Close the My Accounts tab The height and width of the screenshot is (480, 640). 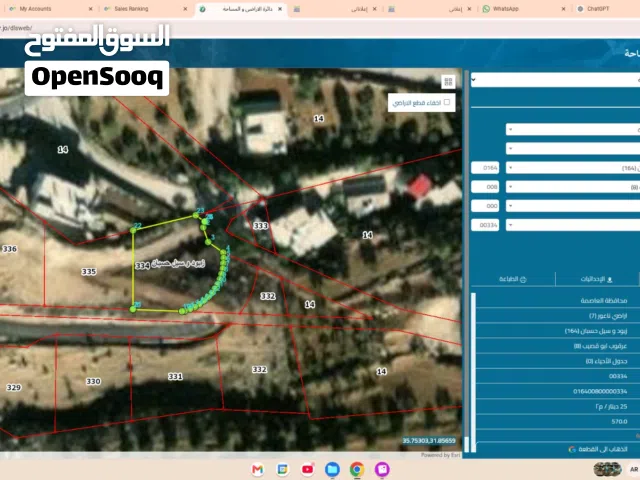[x=91, y=9]
